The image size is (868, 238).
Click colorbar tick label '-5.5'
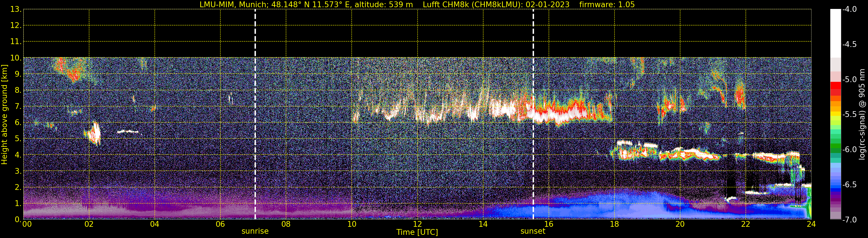[849, 115]
